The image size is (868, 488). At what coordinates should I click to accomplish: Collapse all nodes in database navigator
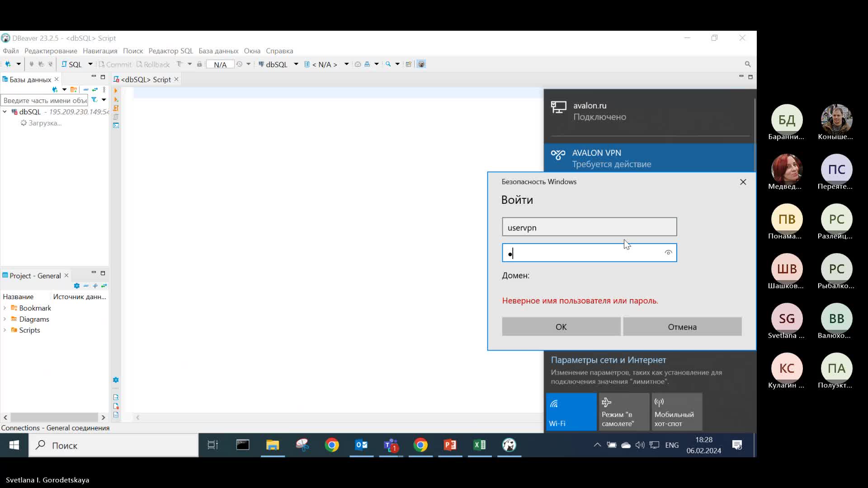86,89
